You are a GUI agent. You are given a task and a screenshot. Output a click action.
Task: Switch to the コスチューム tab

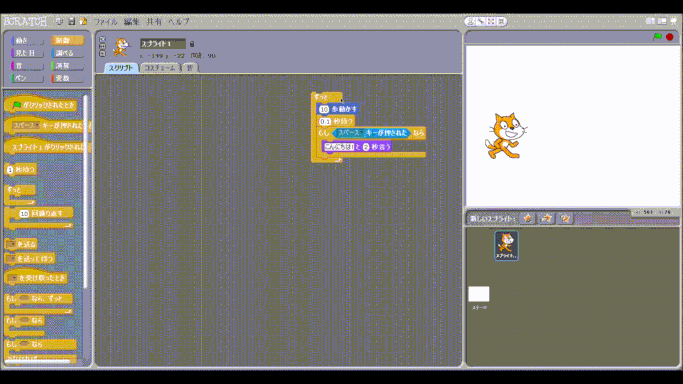tap(159, 68)
